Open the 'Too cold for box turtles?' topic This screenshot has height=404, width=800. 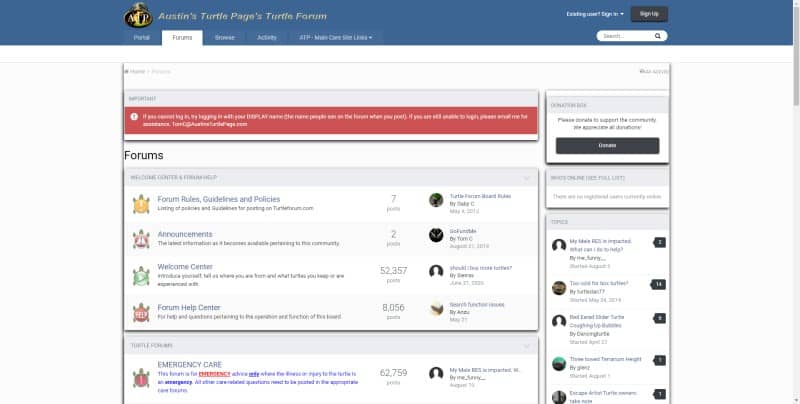(598, 283)
